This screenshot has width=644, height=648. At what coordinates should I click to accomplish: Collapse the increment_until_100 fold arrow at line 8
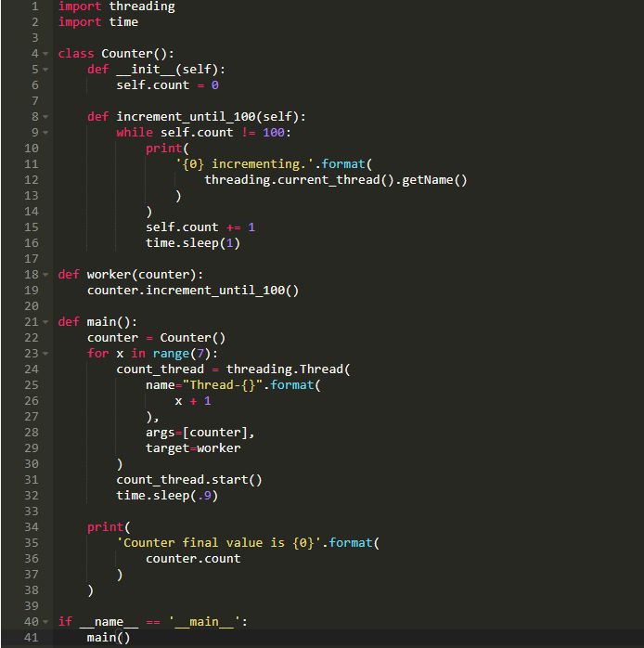pos(45,117)
